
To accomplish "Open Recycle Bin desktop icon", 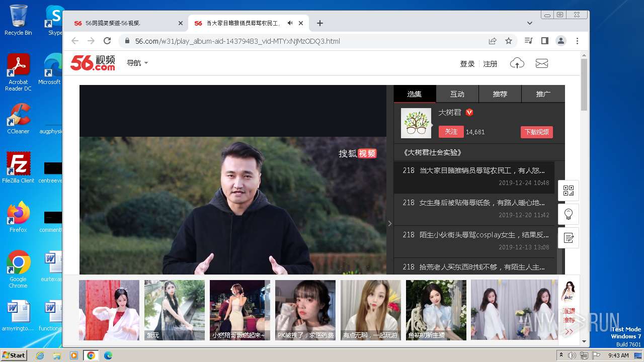I will coord(18,20).
